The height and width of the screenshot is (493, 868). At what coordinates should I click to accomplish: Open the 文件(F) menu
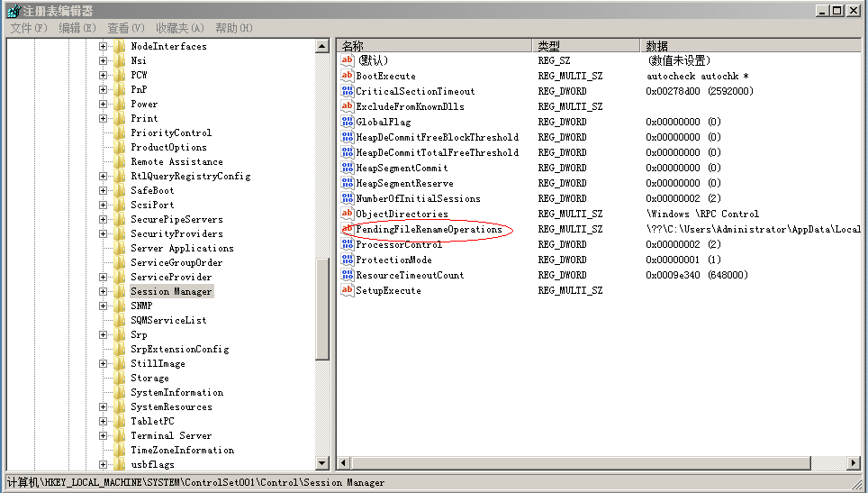28,28
